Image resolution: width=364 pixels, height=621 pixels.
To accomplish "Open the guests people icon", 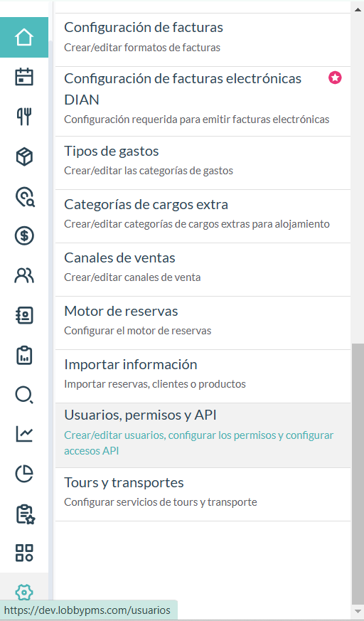I will click(x=24, y=275).
